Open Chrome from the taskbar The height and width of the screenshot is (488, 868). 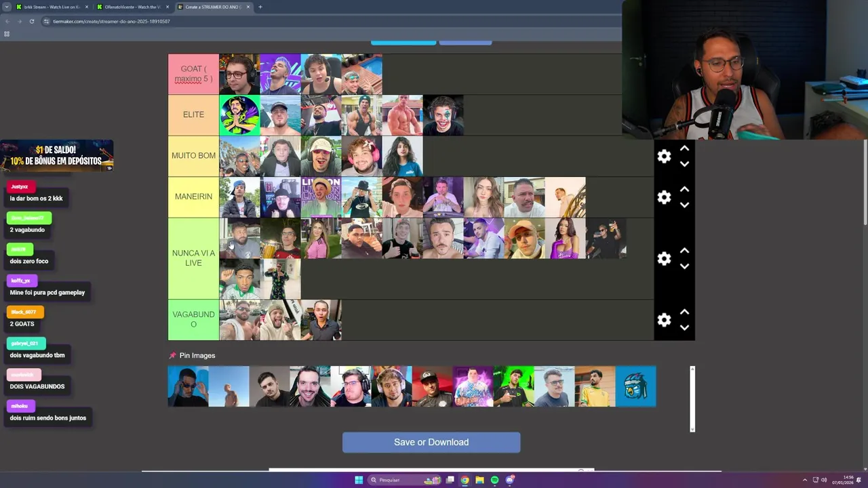465,480
